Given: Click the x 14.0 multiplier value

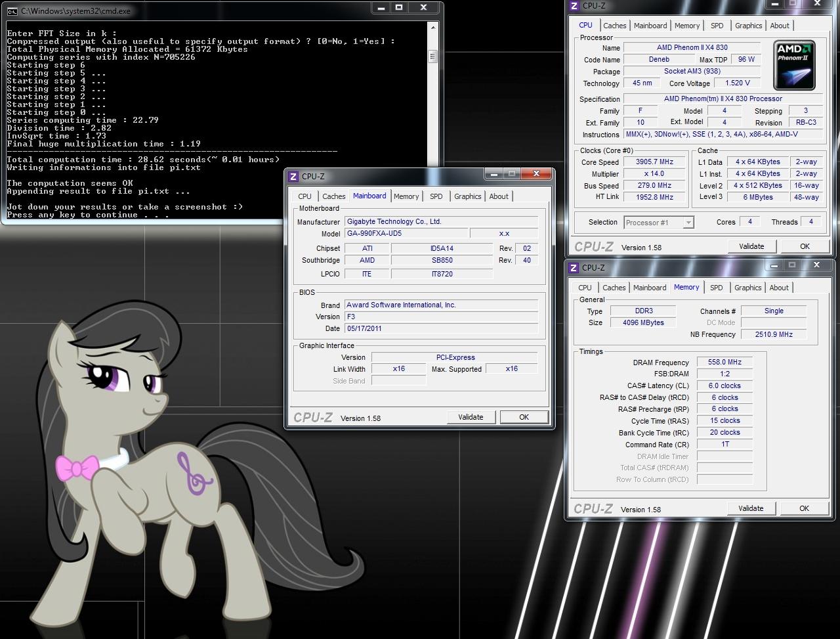Looking at the screenshot, I should (x=654, y=173).
